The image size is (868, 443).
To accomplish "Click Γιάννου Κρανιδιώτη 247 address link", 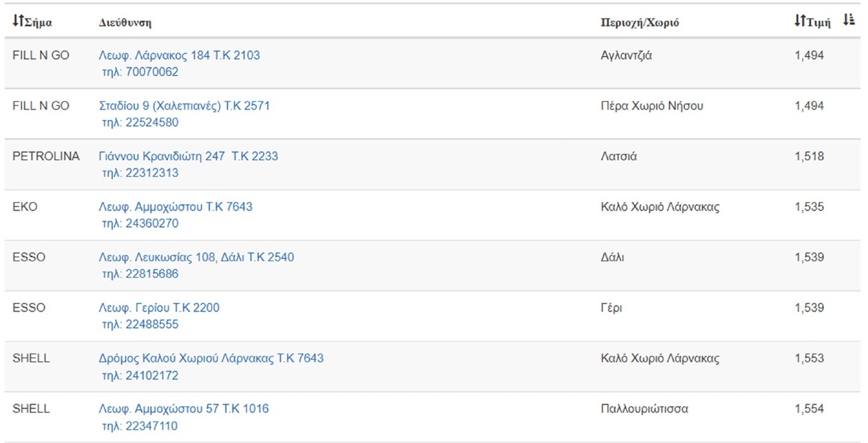I will [x=188, y=156].
